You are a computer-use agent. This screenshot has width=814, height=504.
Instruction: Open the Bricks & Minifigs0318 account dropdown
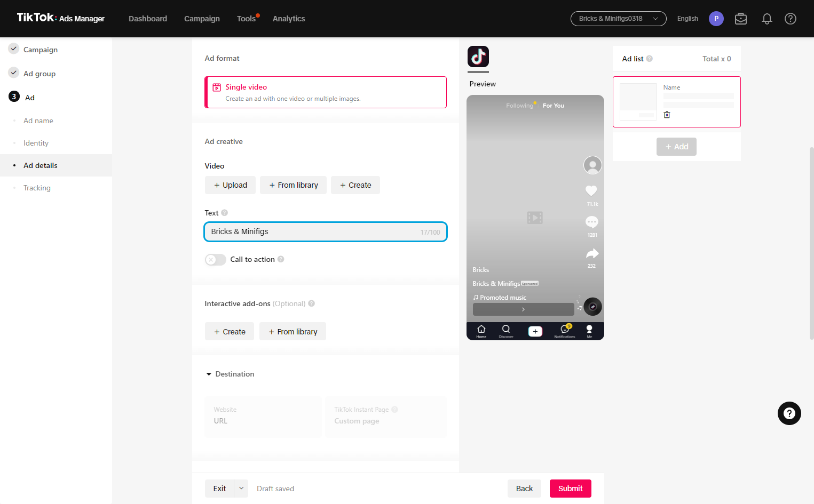pos(619,19)
